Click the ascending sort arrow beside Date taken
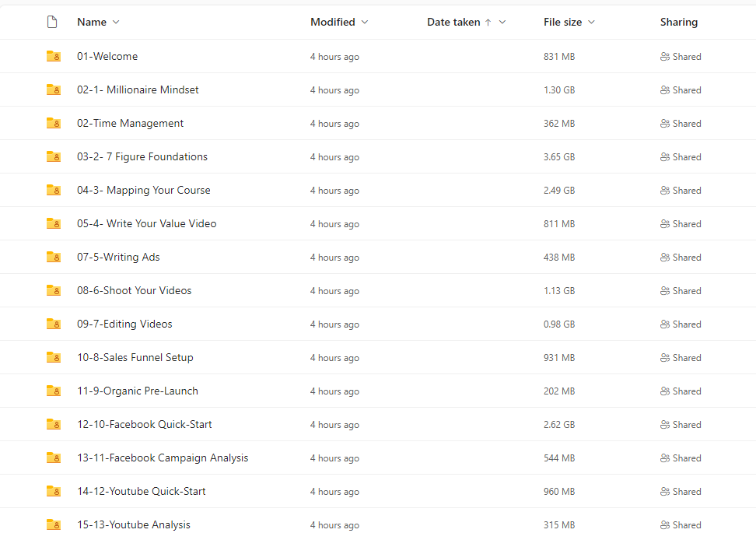The image size is (756, 540). 488,23
